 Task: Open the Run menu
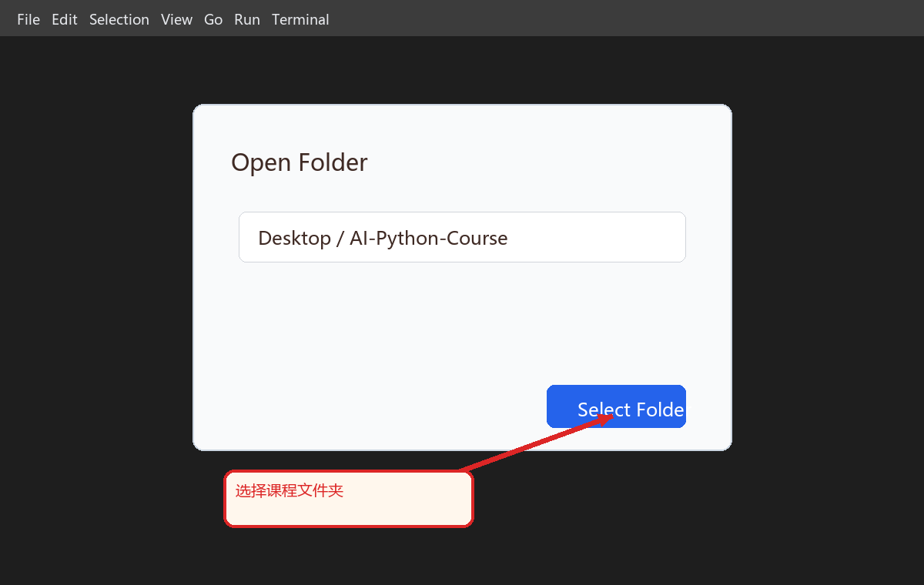pyautogui.click(x=247, y=19)
